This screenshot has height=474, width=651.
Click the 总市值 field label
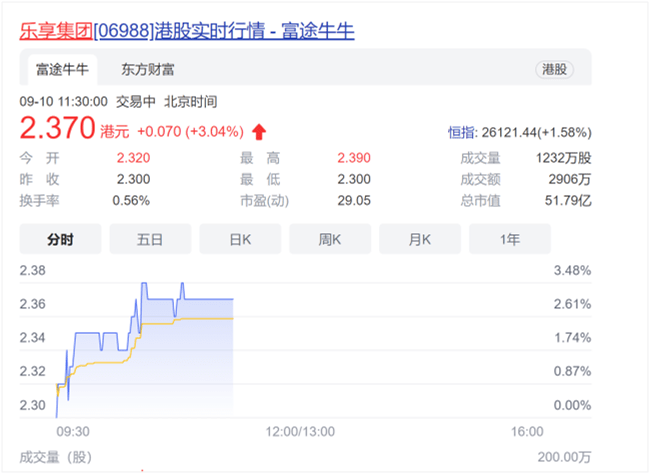tap(480, 201)
